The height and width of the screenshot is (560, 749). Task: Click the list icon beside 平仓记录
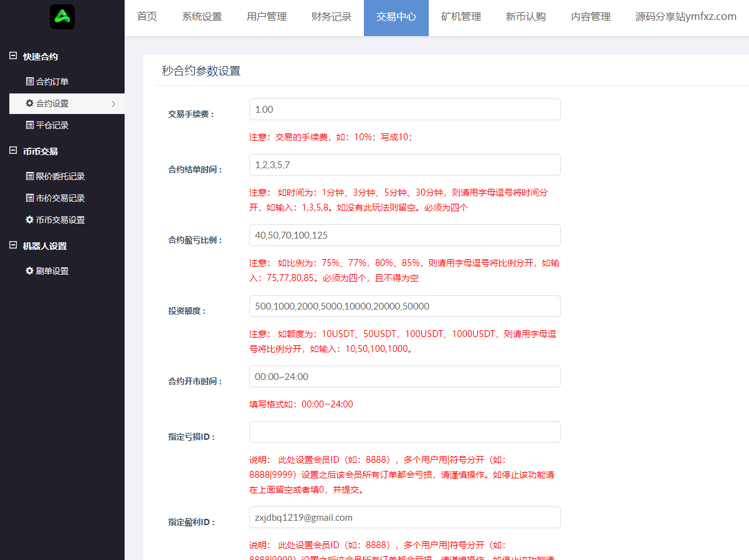point(29,125)
